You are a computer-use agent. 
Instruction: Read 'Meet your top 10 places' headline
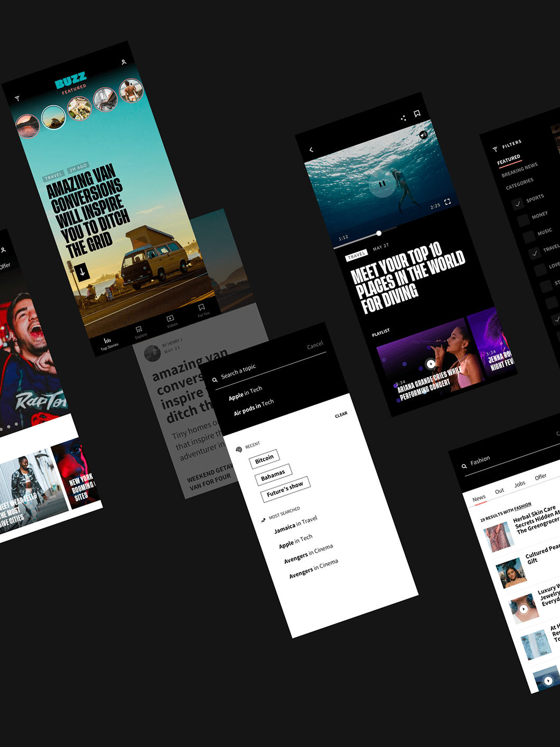[408, 277]
